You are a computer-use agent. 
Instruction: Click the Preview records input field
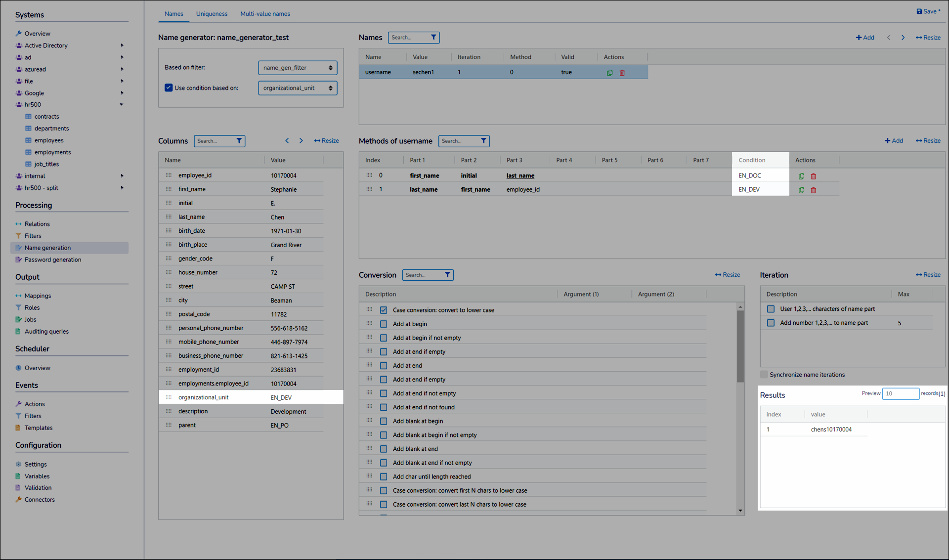click(x=900, y=393)
